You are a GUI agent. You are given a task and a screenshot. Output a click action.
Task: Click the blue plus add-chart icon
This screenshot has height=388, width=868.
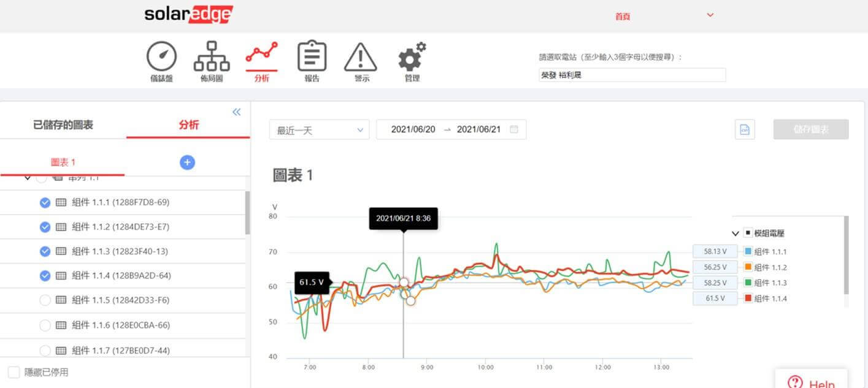pos(187,162)
